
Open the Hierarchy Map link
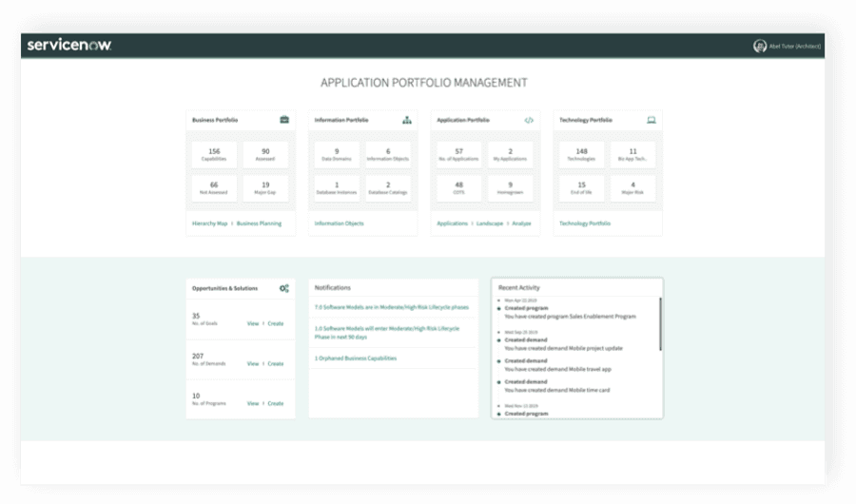(209, 223)
